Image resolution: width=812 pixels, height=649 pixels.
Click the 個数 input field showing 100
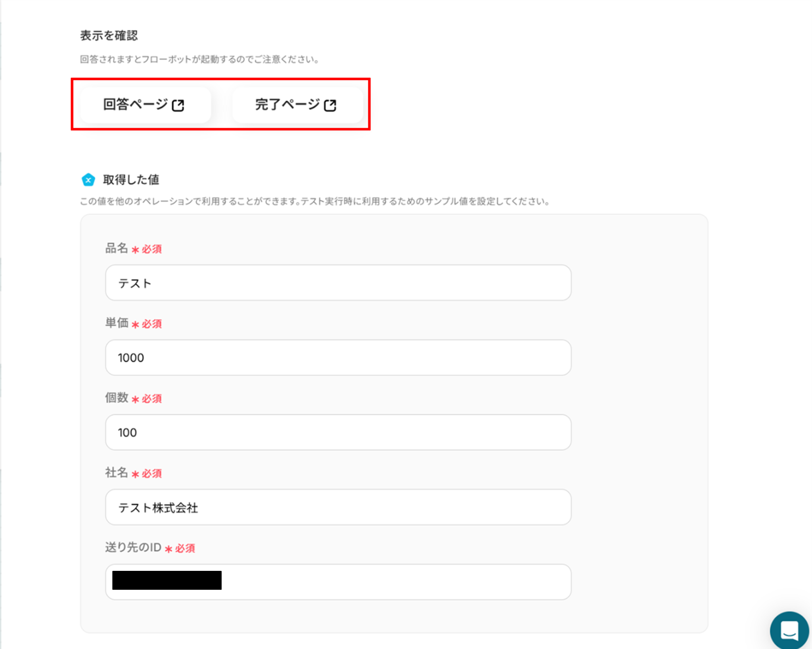tap(338, 432)
